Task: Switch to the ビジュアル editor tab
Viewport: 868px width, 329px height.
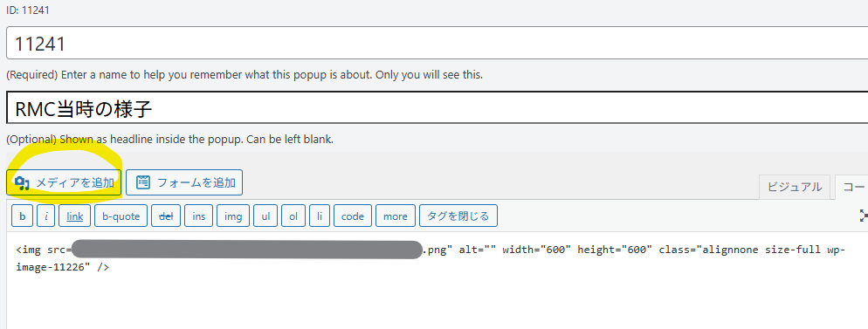Action: point(795,187)
